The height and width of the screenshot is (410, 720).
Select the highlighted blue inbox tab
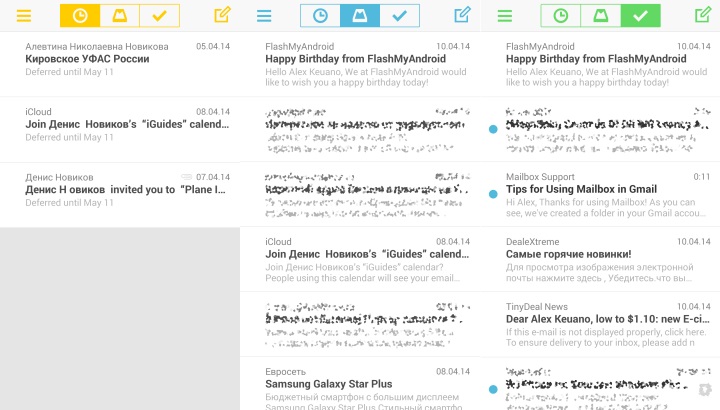(360, 16)
